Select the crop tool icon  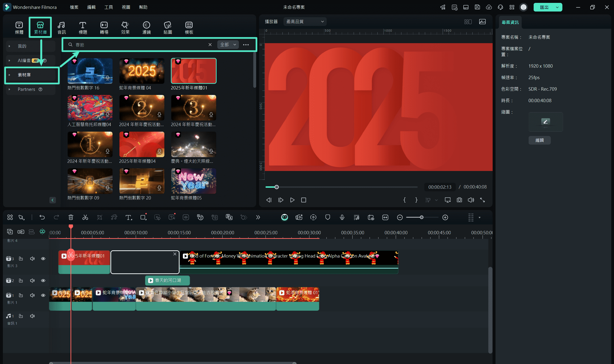tap(100, 217)
